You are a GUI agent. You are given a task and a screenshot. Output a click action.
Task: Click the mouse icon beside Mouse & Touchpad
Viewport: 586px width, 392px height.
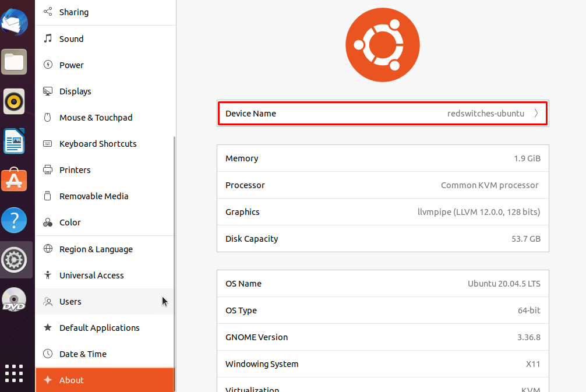pyautogui.click(x=48, y=117)
